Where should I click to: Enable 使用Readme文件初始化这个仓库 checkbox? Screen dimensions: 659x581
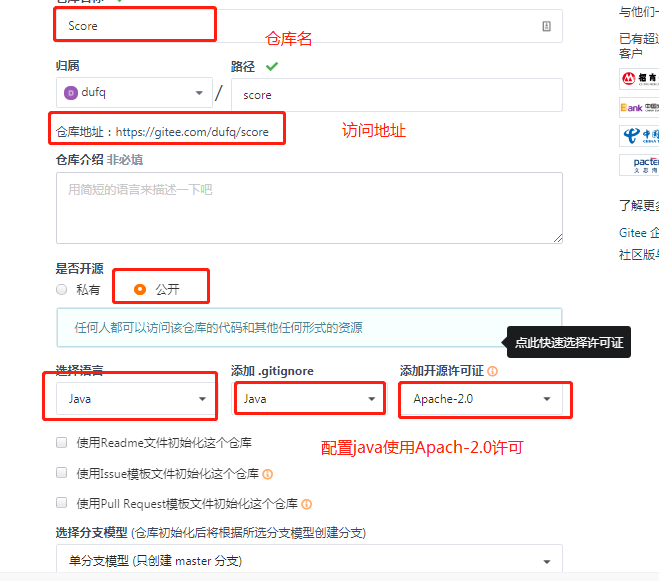coord(61,443)
